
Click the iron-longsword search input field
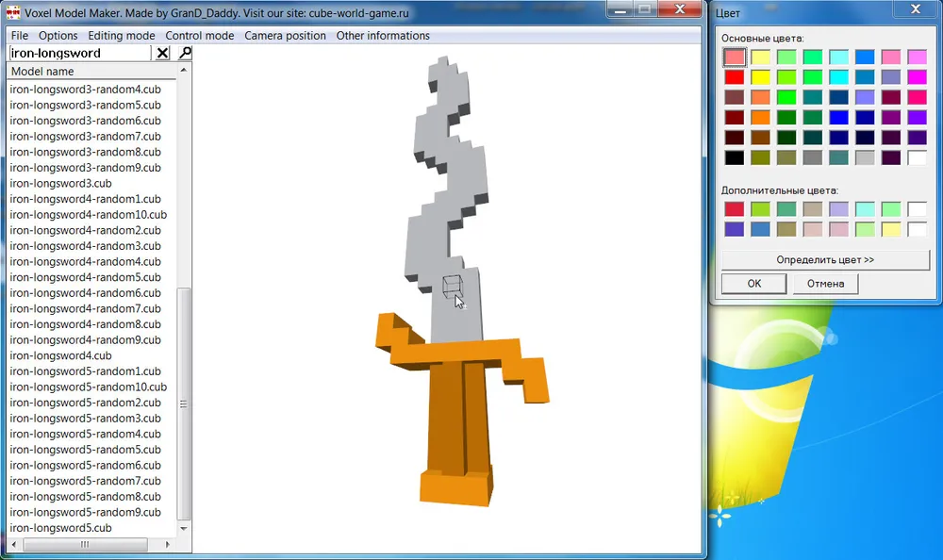click(x=79, y=54)
